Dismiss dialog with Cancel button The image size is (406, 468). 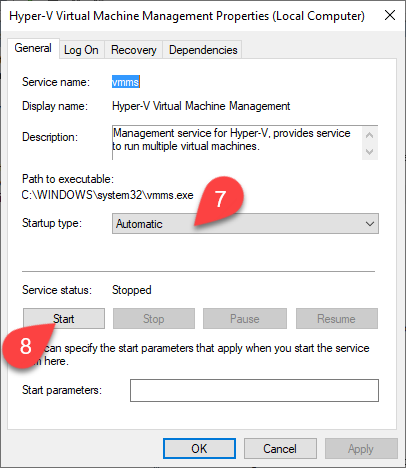point(280,449)
